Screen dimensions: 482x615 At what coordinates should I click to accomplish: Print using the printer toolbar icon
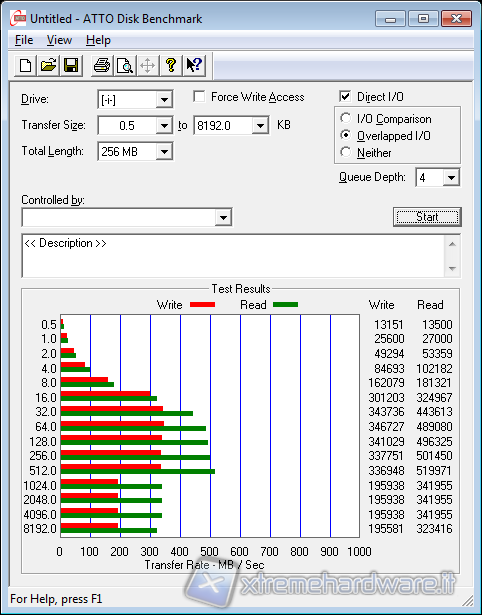(x=102, y=65)
